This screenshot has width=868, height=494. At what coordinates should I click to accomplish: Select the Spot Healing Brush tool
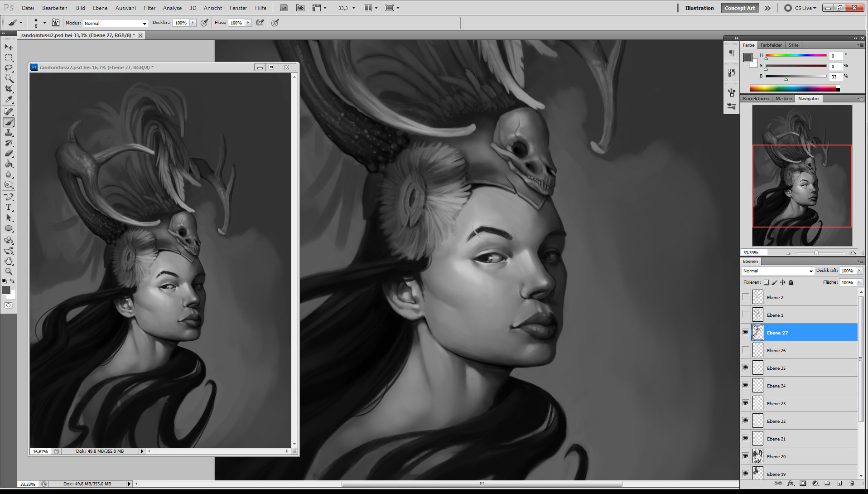pos(9,111)
